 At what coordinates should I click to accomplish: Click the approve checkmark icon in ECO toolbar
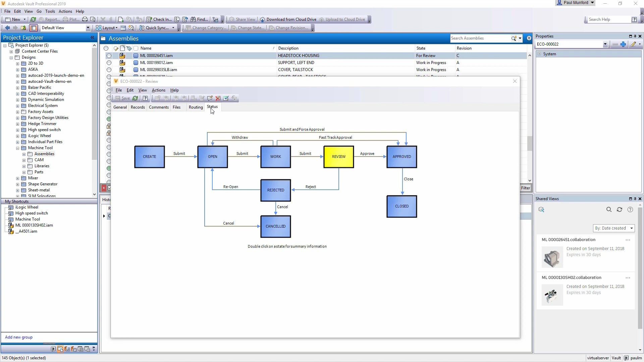pyautogui.click(x=226, y=98)
